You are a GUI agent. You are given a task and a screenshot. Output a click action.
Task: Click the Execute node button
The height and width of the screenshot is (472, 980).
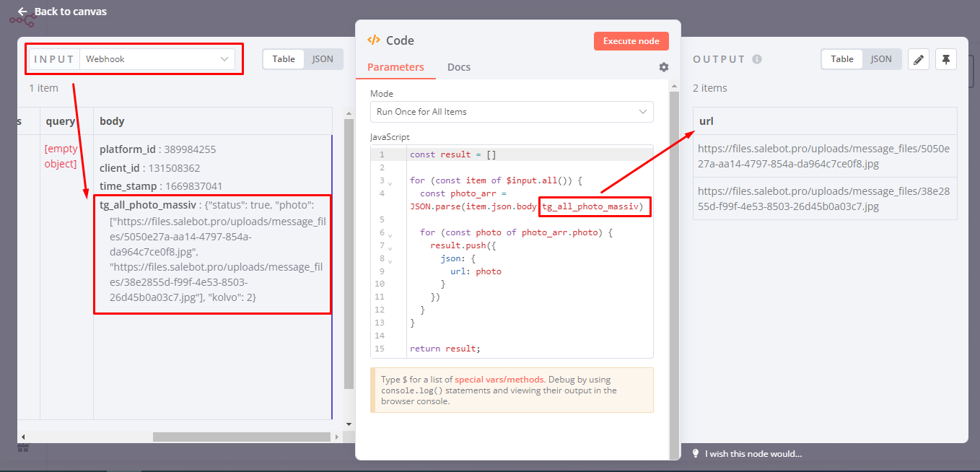[x=631, y=41]
